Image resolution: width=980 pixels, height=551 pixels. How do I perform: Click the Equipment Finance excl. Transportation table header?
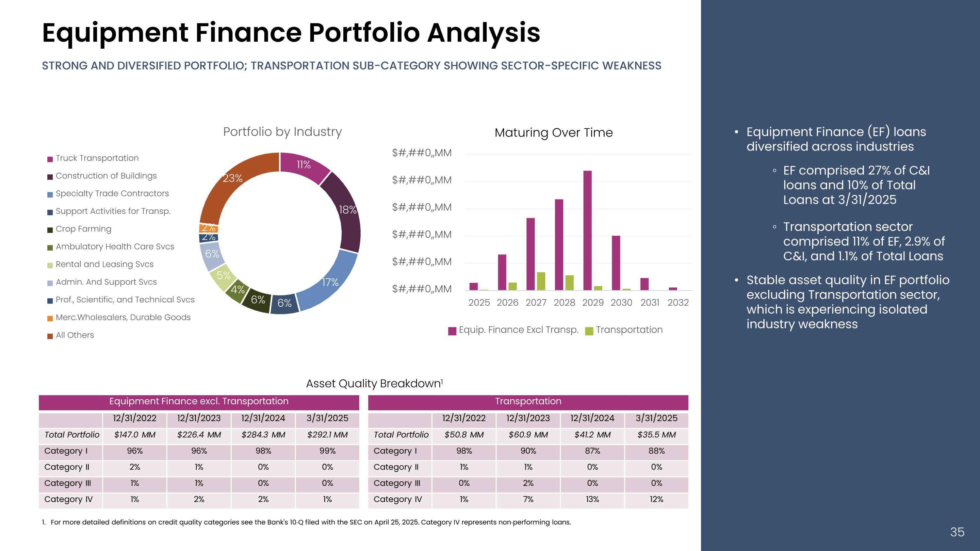tap(199, 401)
